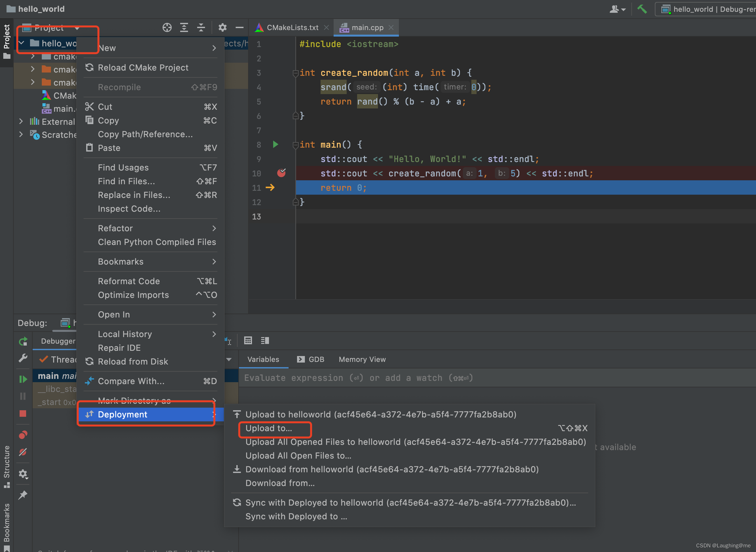
Task: Fold the create_random function at line 3
Action: 295,73
